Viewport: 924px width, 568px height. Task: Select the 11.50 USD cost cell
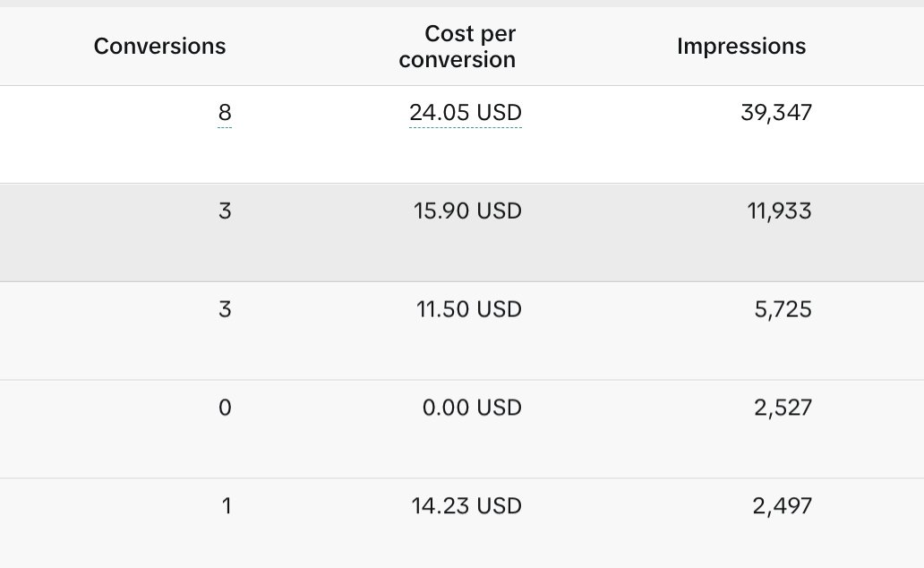click(x=468, y=310)
